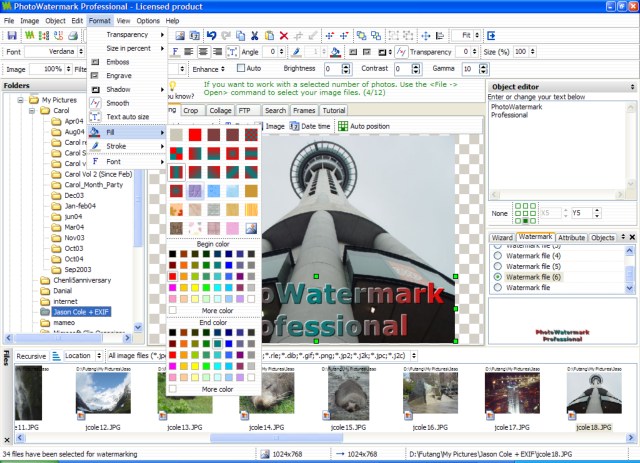Screen dimensions: 640x463
Task: Click the Date time icon button
Action: [297, 127]
